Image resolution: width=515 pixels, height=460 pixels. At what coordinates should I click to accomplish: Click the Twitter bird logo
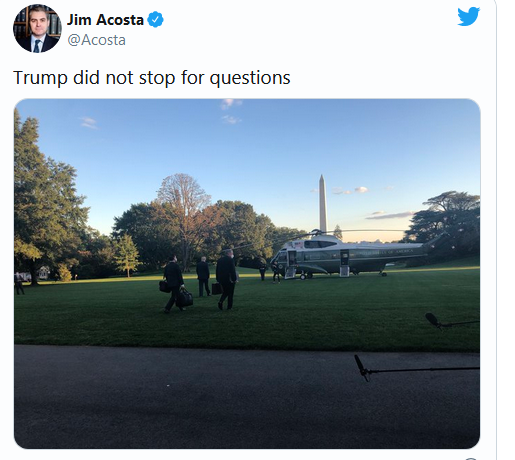tap(468, 16)
